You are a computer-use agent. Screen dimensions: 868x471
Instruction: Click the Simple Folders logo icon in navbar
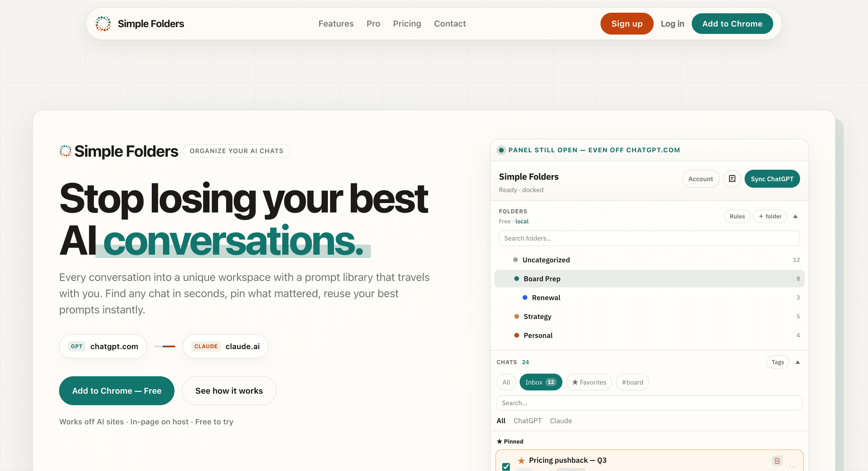(x=103, y=24)
